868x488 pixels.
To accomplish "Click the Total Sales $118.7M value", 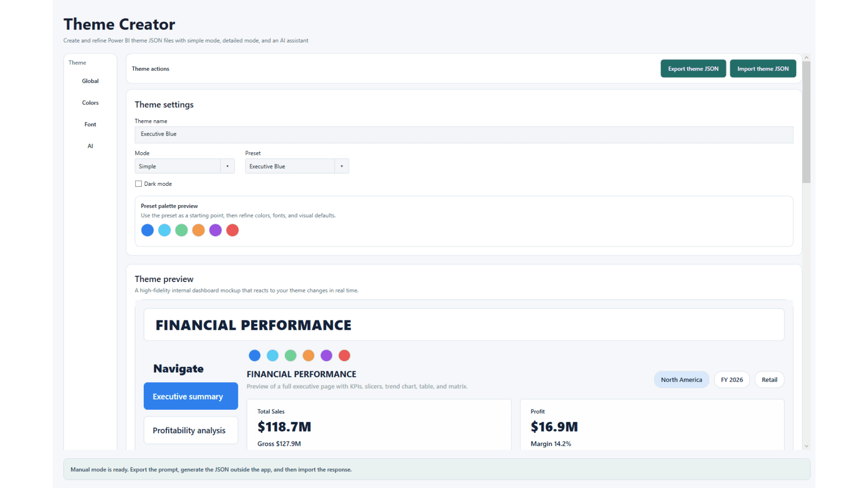I will coord(284,427).
